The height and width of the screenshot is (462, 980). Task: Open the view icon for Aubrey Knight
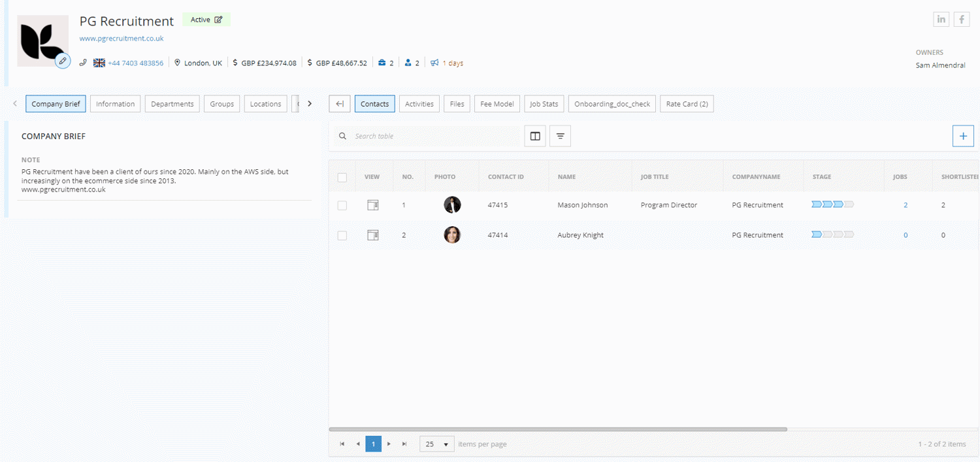click(x=373, y=235)
